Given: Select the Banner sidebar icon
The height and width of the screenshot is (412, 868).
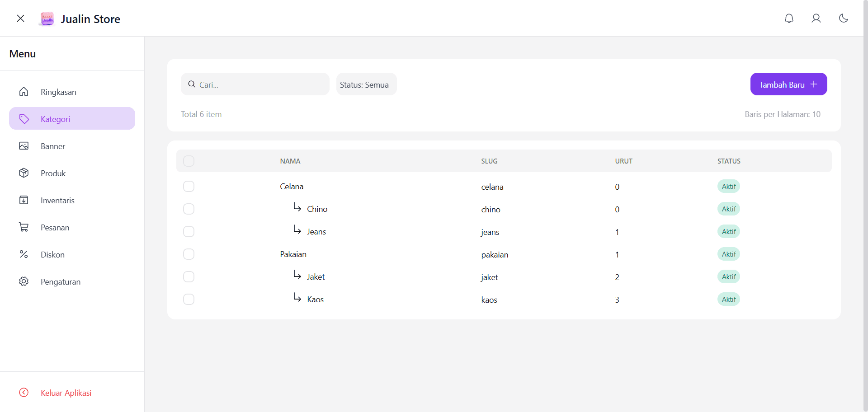Looking at the screenshot, I should pyautogui.click(x=24, y=145).
